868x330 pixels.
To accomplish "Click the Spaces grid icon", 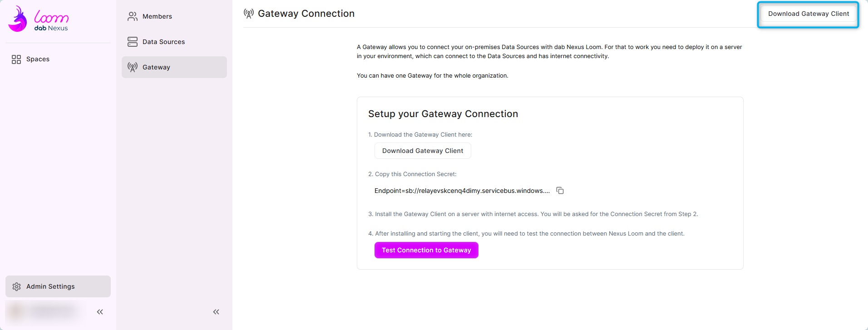I will pyautogui.click(x=16, y=59).
